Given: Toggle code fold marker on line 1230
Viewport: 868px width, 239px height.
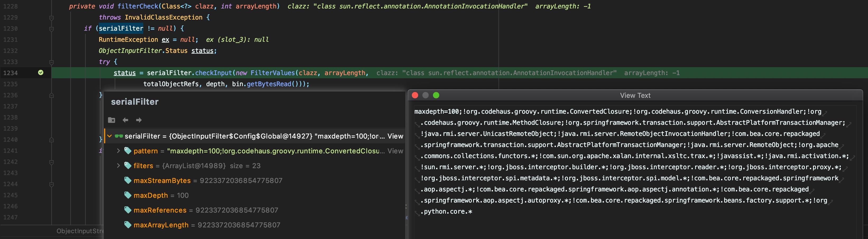Looking at the screenshot, I should [52, 29].
